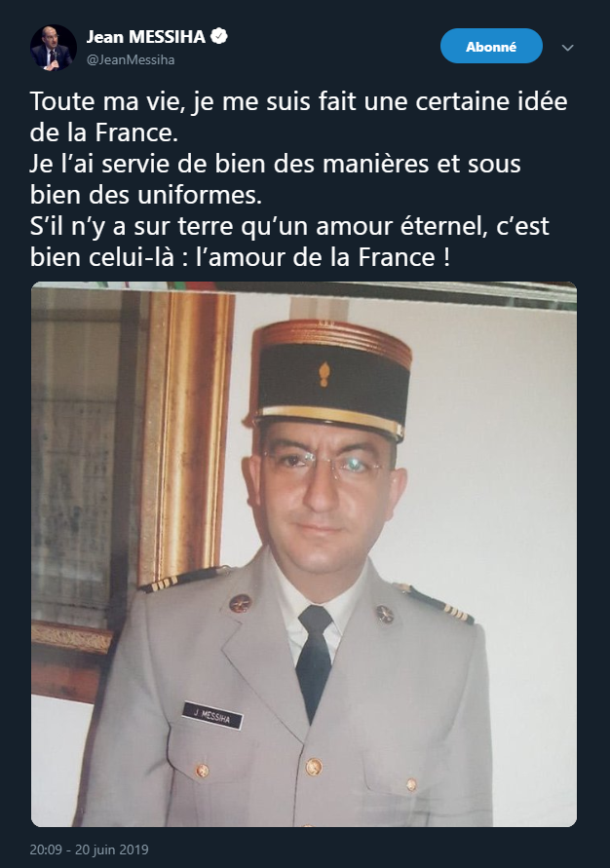Expand the tweet options chevron
This screenshot has width=610, height=868.
(567, 48)
